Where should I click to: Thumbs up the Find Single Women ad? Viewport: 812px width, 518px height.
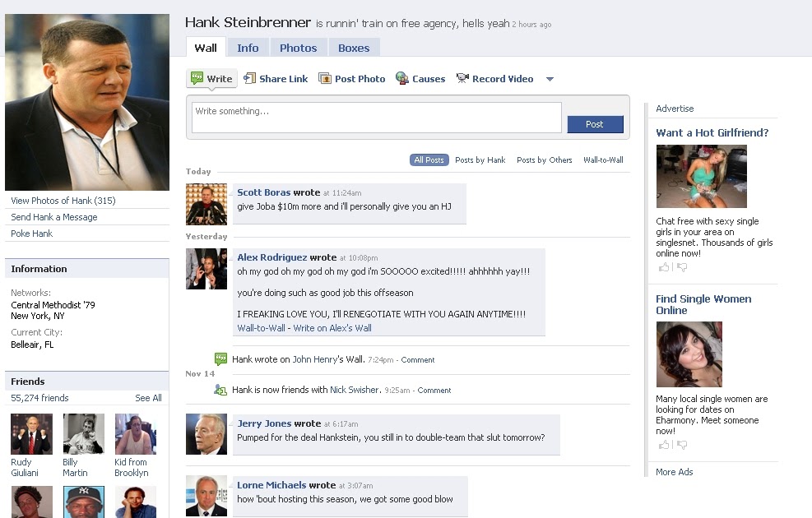[x=663, y=445]
